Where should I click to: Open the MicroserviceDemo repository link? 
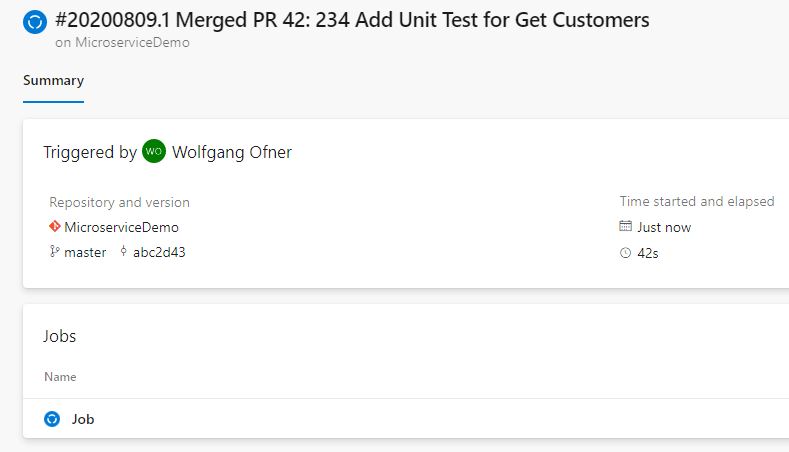(121, 227)
